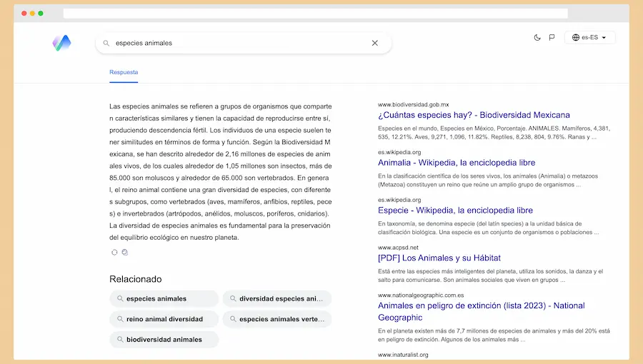Click the magnifier icon in the search bar
The width and height of the screenshot is (643, 364).
pos(106,43)
